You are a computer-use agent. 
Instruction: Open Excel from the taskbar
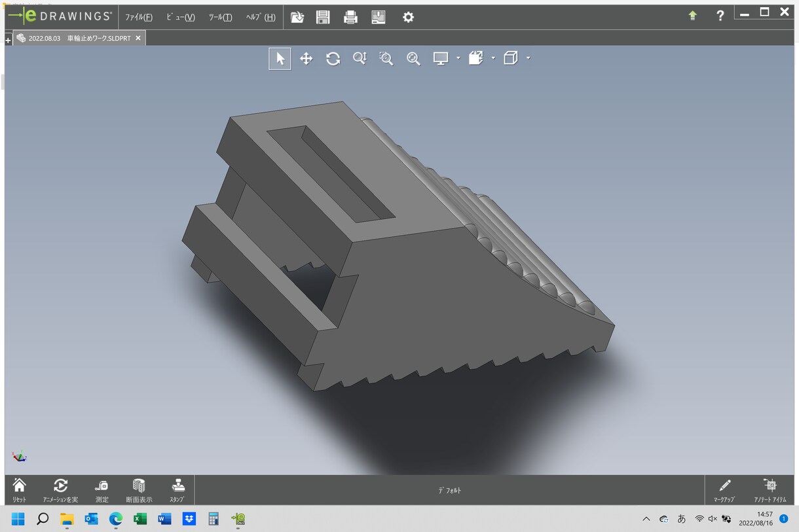pyautogui.click(x=140, y=519)
